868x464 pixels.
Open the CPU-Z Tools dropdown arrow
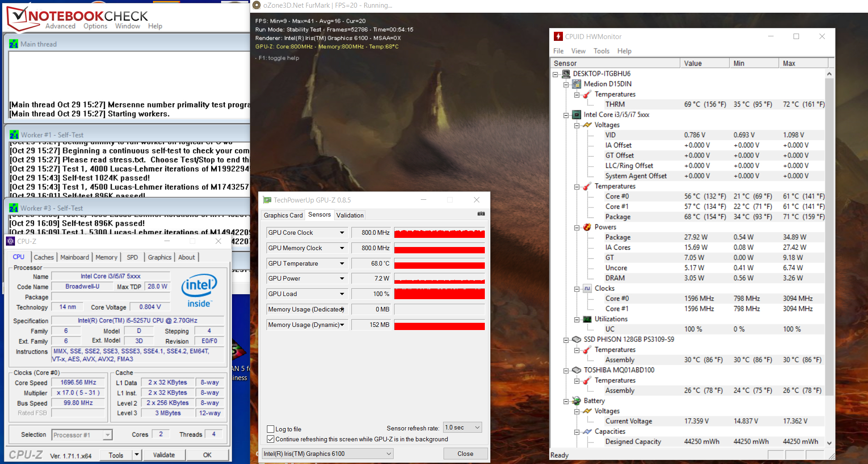click(x=137, y=454)
